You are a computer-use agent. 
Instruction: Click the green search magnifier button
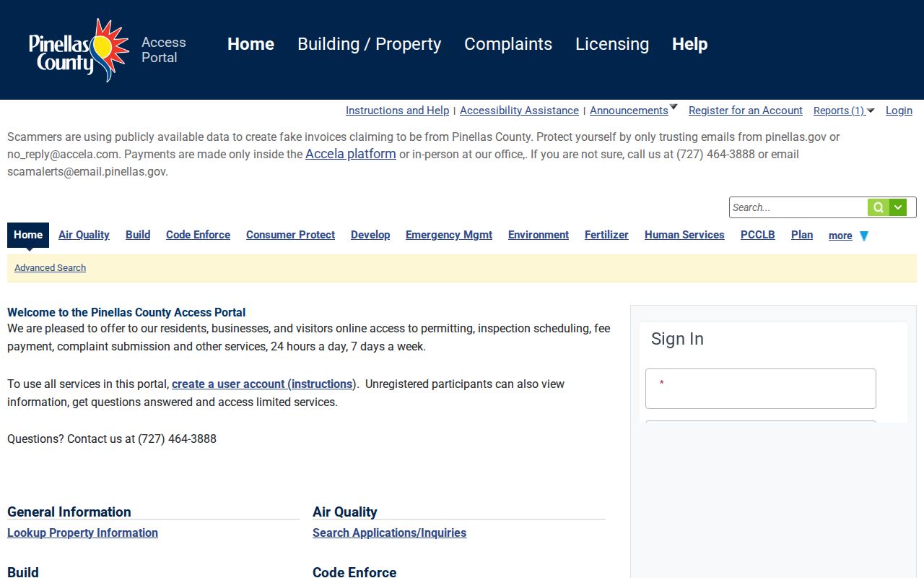coord(879,207)
